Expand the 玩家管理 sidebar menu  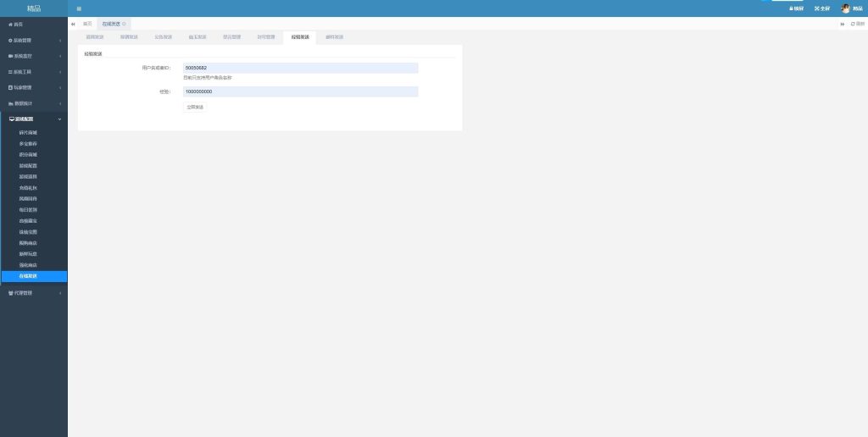click(x=24, y=87)
